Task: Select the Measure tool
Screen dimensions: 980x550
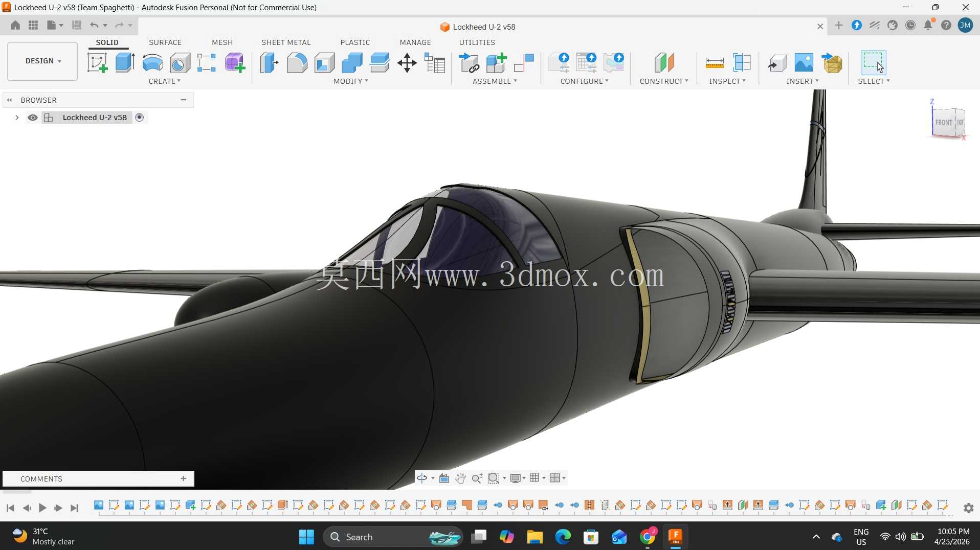Action: click(x=714, y=63)
